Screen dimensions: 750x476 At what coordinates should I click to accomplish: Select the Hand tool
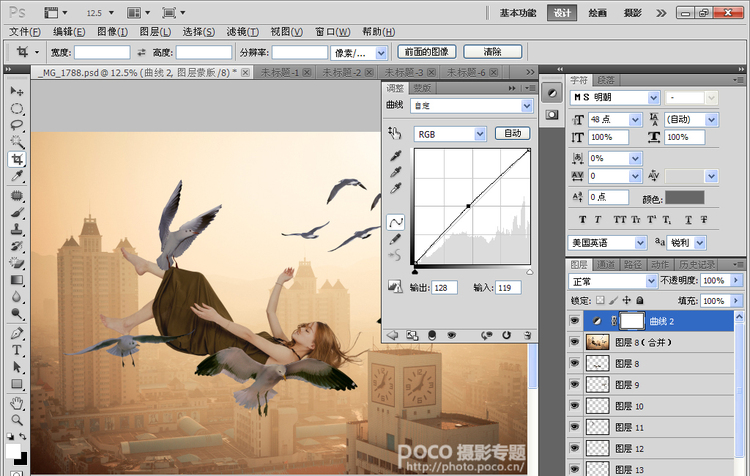(x=17, y=403)
